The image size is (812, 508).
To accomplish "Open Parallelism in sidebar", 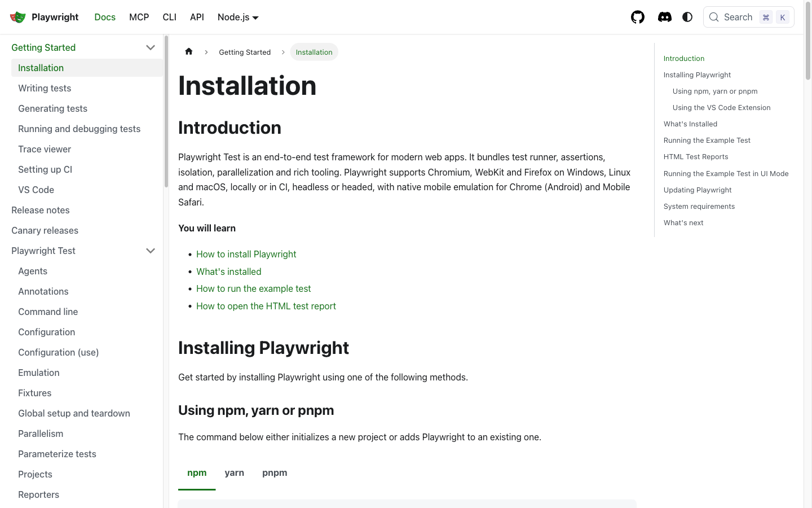I will (41, 433).
